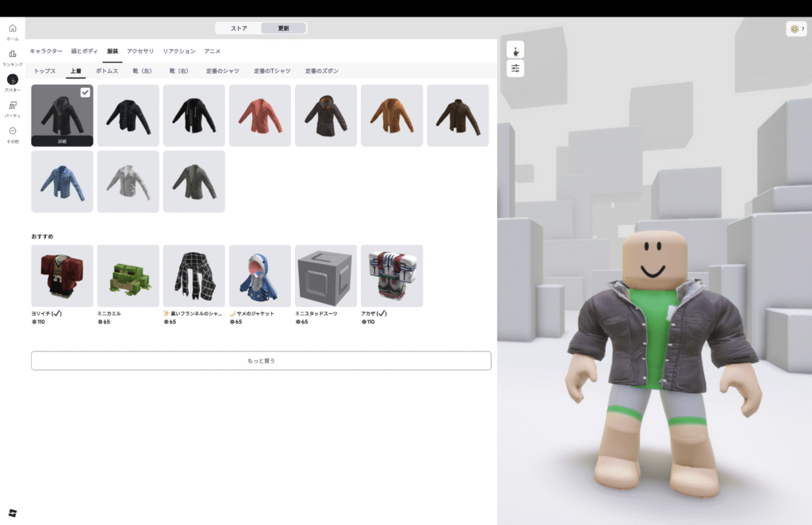Screen dimensions: 812x525
Task: Select the 更新 toggle option
Action: coord(283,29)
